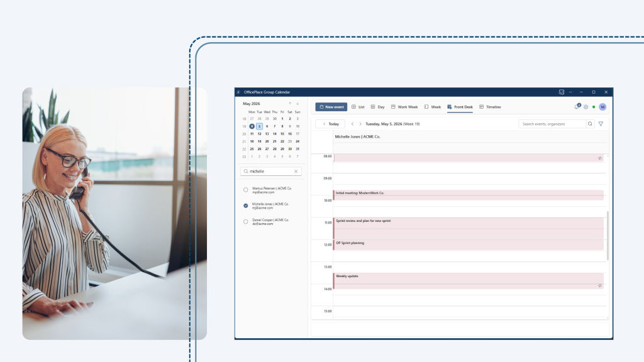Open the untitled 08:00 event

tap(468, 158)
